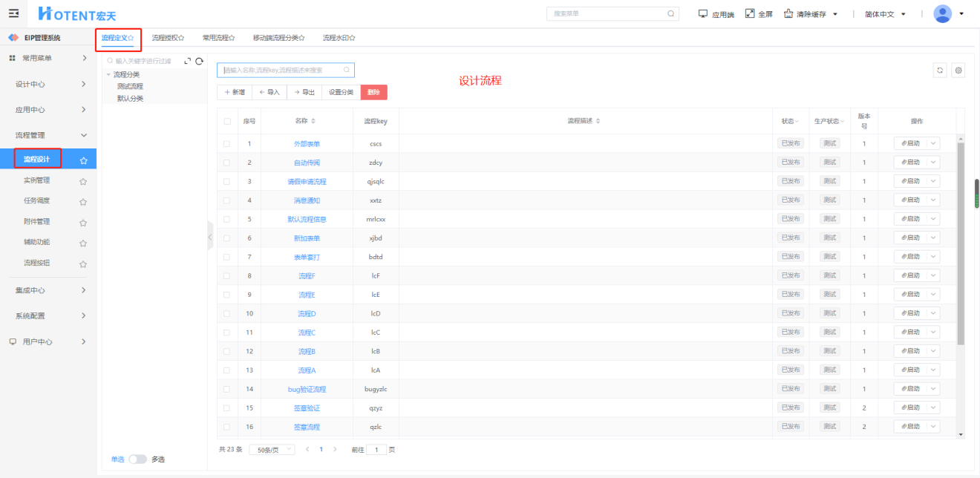Click the 全屏 fullscreen icon
980x478 pixels.
[x=750, y=13]
